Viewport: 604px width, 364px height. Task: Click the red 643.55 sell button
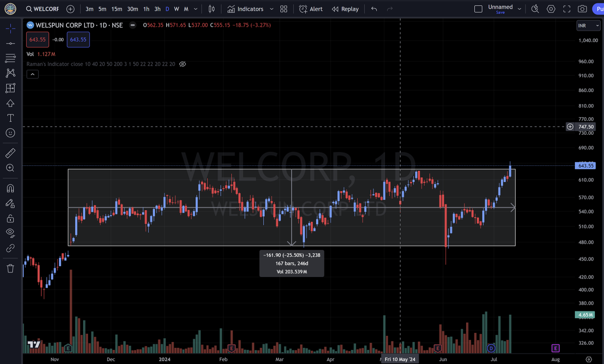37,39
